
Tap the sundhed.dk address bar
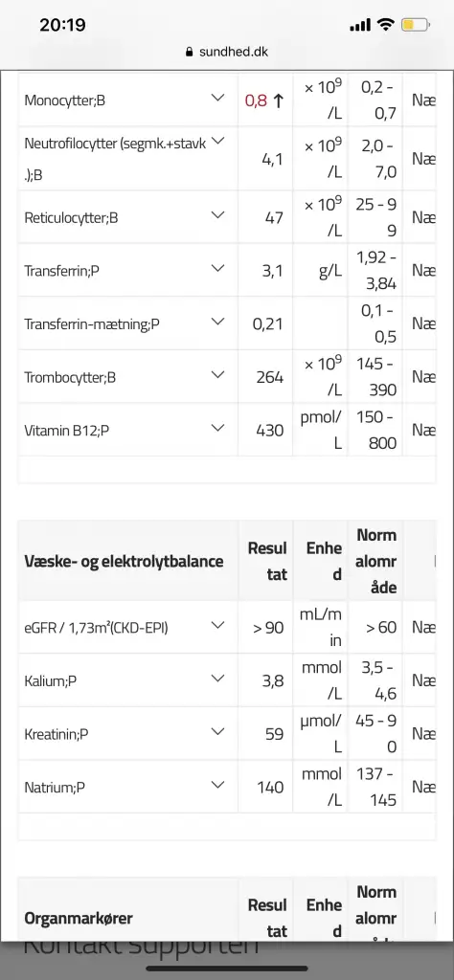(227, 52)
